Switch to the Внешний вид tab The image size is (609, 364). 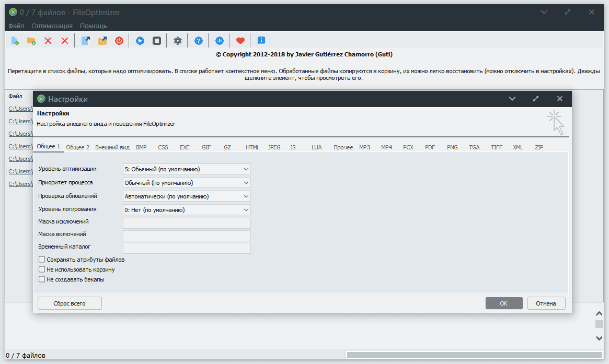[x=112, y=147]
